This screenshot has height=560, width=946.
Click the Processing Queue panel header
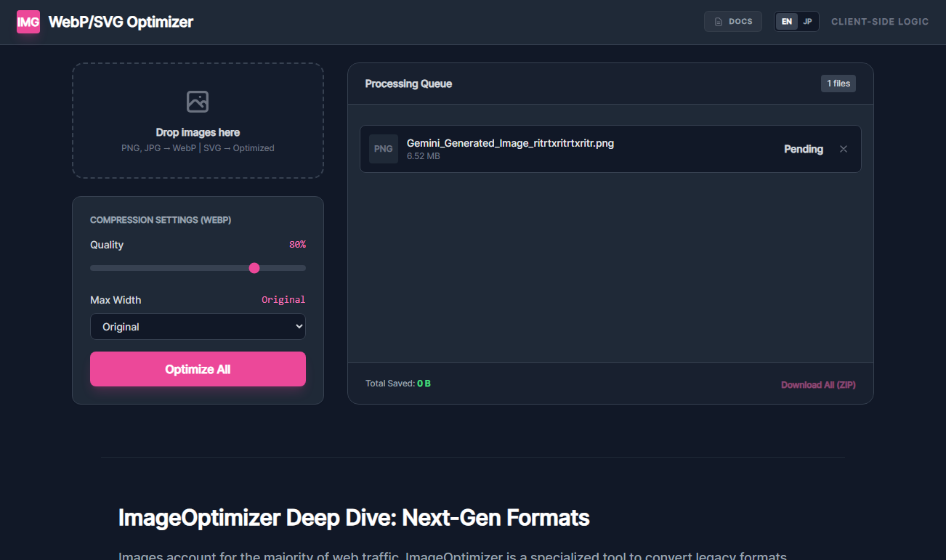(408, 83)
